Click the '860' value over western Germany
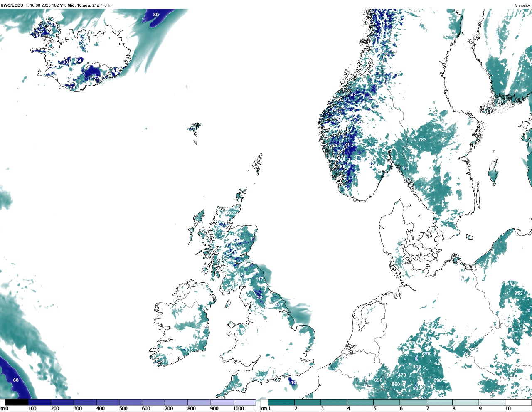 [x=396, y=385]
